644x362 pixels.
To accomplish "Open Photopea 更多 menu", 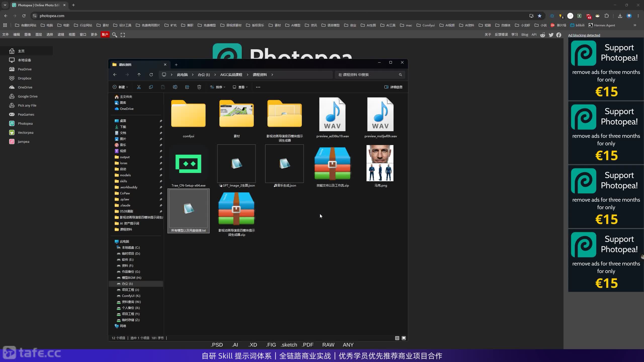I will pyautogui.click(x=94, y=35).
